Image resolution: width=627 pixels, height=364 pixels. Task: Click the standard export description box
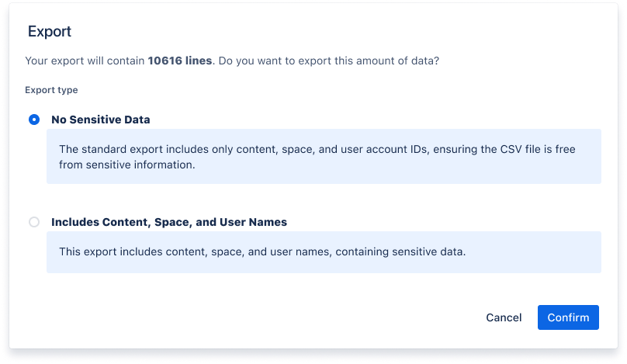pos(324,156)
